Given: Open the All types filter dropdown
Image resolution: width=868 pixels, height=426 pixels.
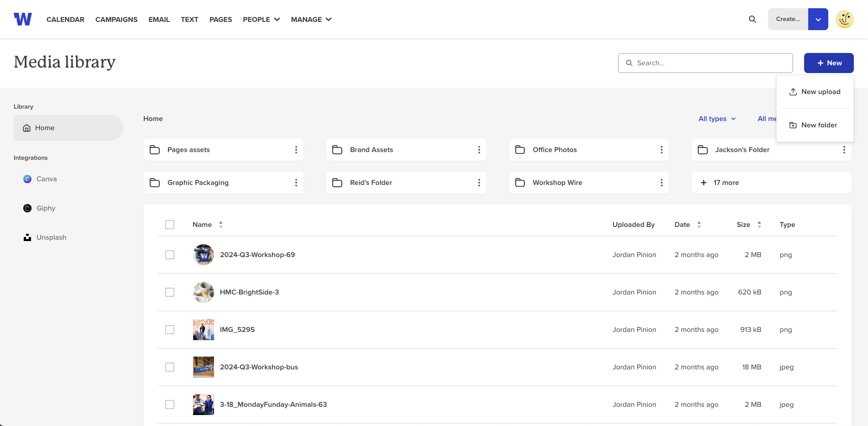Looking at the screenshot, I should tap(717, 119).
